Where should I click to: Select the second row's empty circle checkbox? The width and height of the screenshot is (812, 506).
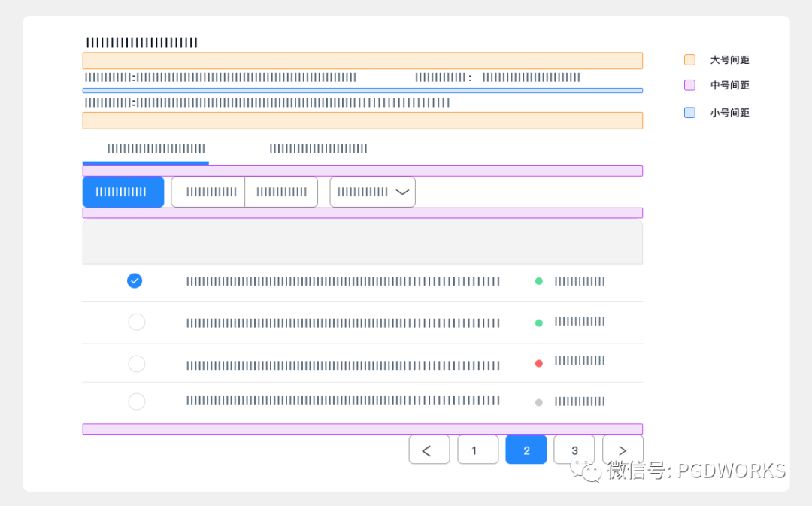click(136, 323)
